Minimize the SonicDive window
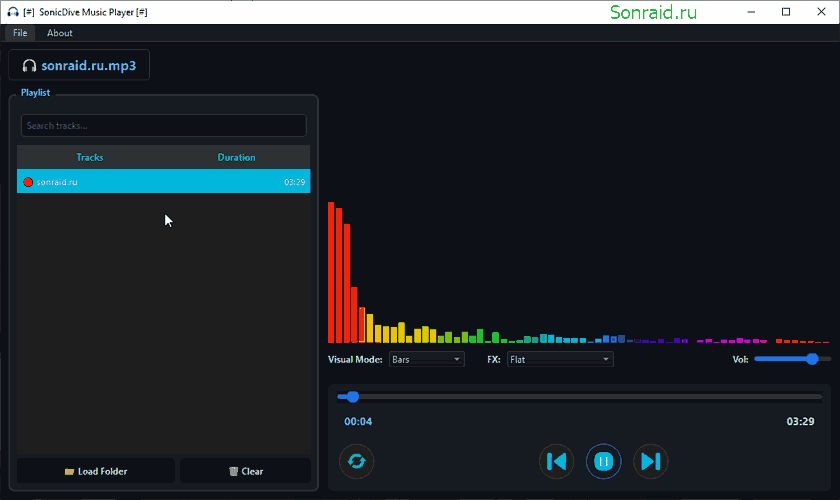The height and width of the screenshot is (500, 840). [751, 12]
